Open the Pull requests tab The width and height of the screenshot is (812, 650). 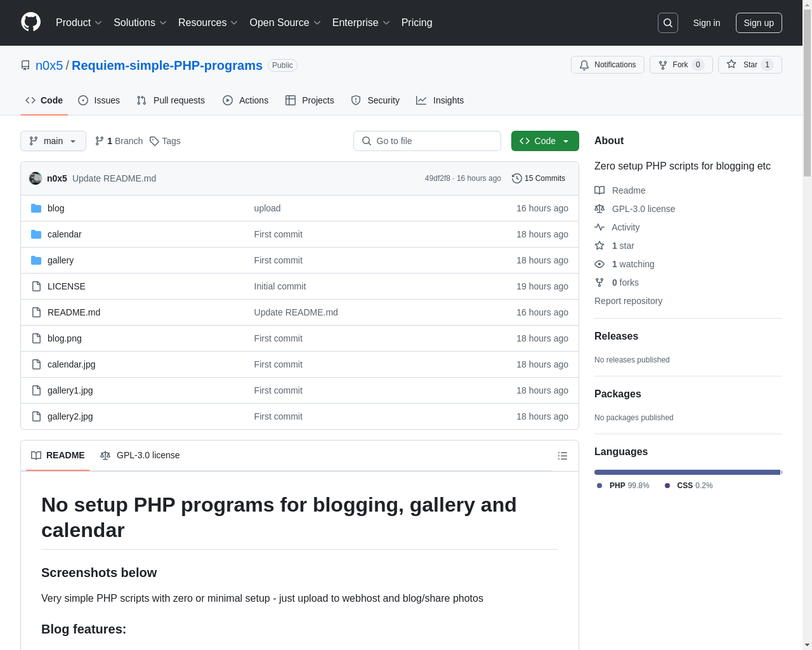pyautogui.click(x=171, y=100)
